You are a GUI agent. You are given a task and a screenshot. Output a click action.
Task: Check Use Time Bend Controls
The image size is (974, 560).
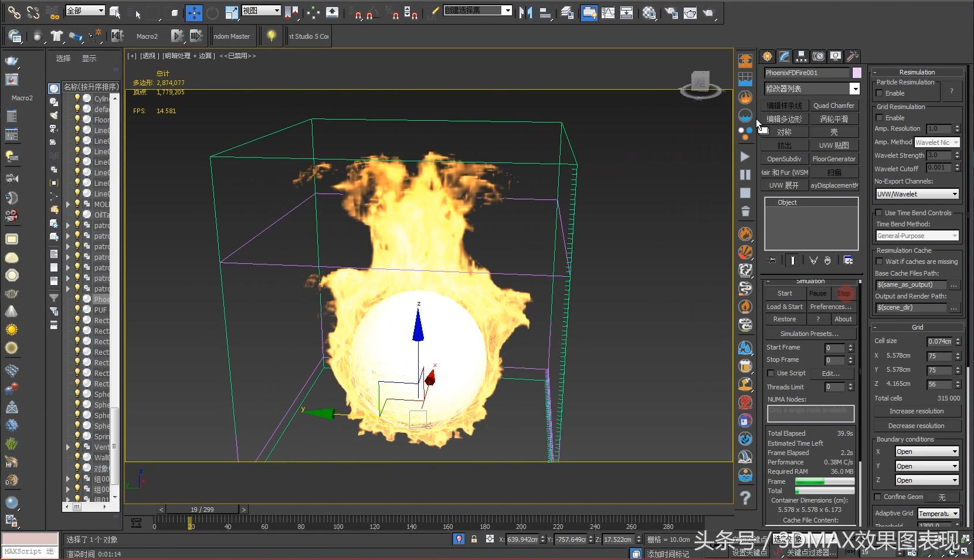879,213
